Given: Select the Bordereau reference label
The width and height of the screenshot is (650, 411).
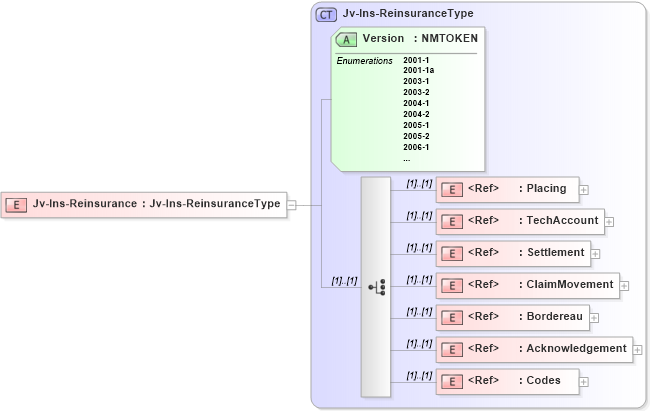Looking at the screenshot, I should [x=525, y=316].
